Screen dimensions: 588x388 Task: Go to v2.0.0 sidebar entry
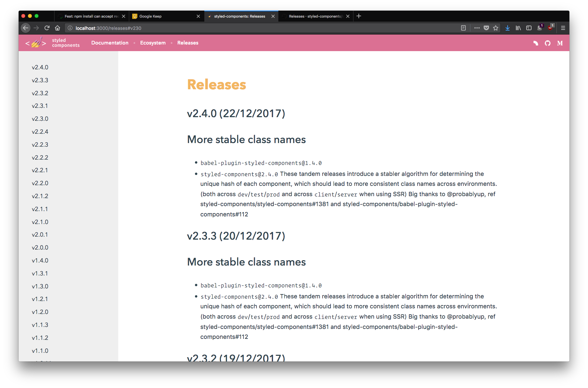click(x=40, y=248)
